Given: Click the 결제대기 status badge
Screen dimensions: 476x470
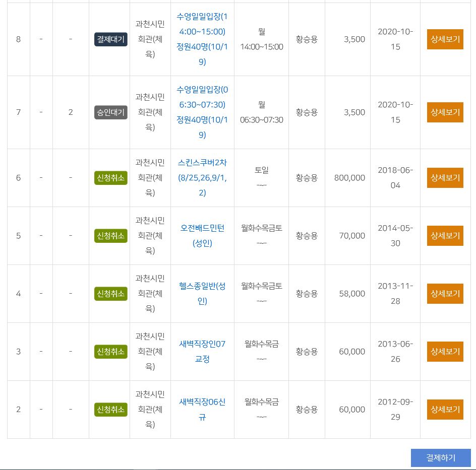Looking at the screenshot, I should (x=110, y=39).
